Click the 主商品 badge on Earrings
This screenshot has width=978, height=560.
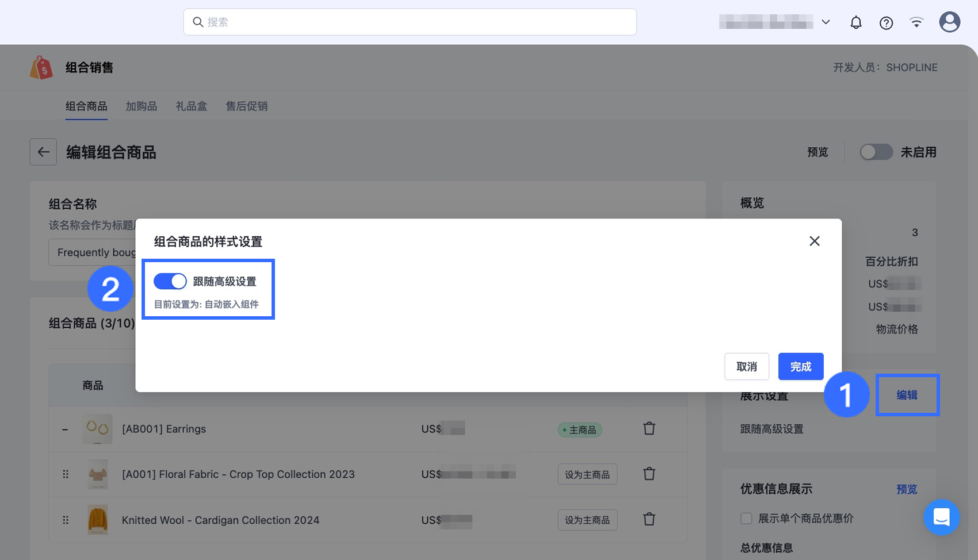(580, 429)
